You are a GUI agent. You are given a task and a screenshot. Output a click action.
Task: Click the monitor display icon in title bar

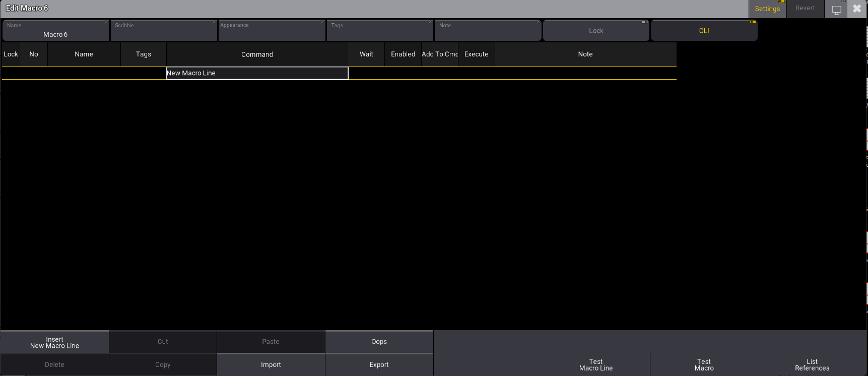point(836,9)
